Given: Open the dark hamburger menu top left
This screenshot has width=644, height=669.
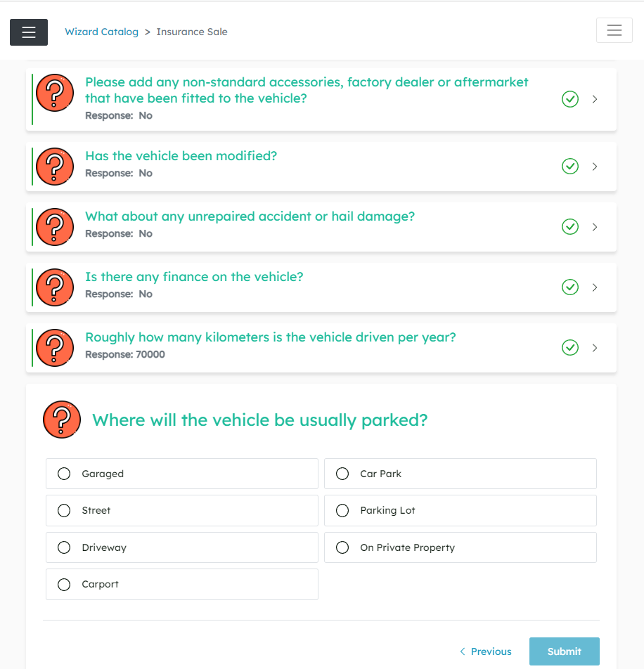Looking at the screenshot, I should pyautogui.click(x=28, y=32).
